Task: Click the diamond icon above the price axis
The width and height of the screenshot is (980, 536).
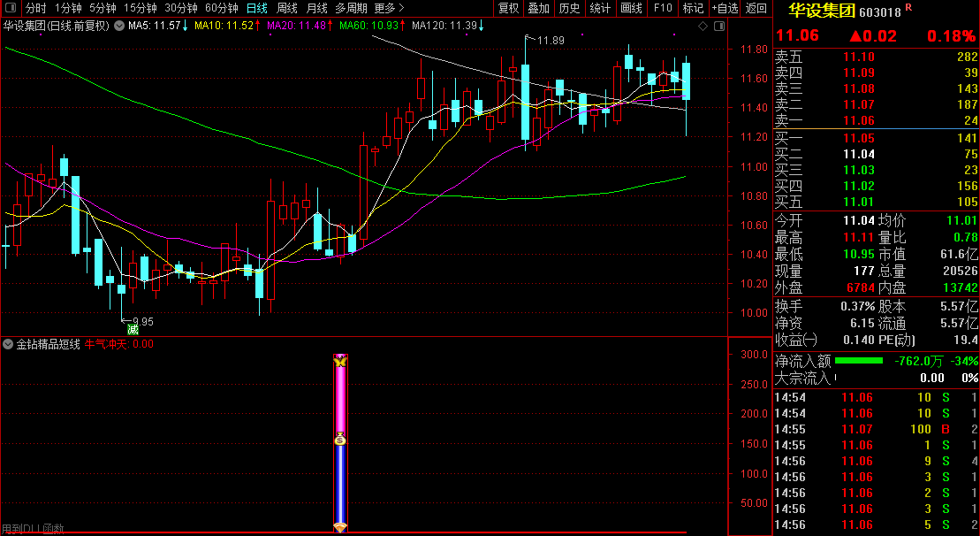Action: (x=703, y=27)
